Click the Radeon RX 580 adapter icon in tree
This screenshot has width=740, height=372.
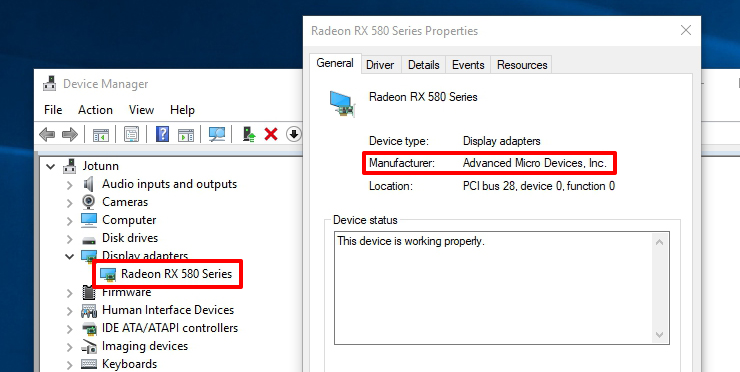click(108, 274)
